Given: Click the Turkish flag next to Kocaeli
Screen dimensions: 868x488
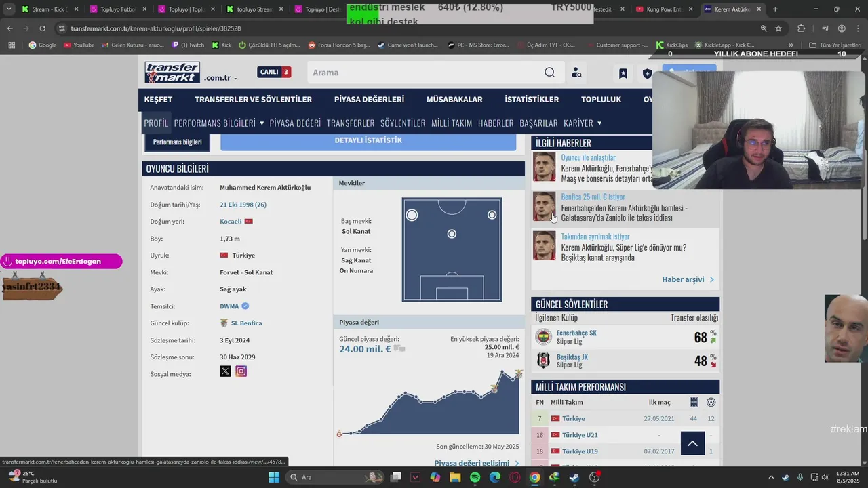Looking at the screenshot, I should 248,222.
